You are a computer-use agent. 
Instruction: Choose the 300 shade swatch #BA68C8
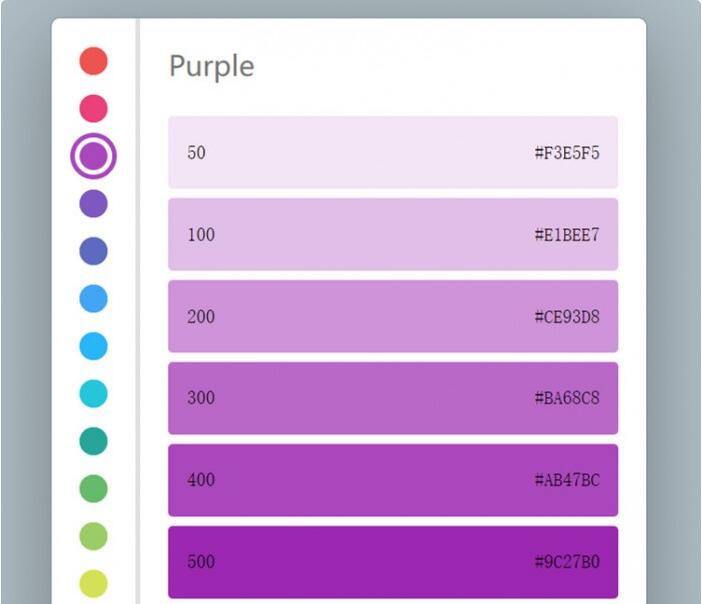[392, 398]
